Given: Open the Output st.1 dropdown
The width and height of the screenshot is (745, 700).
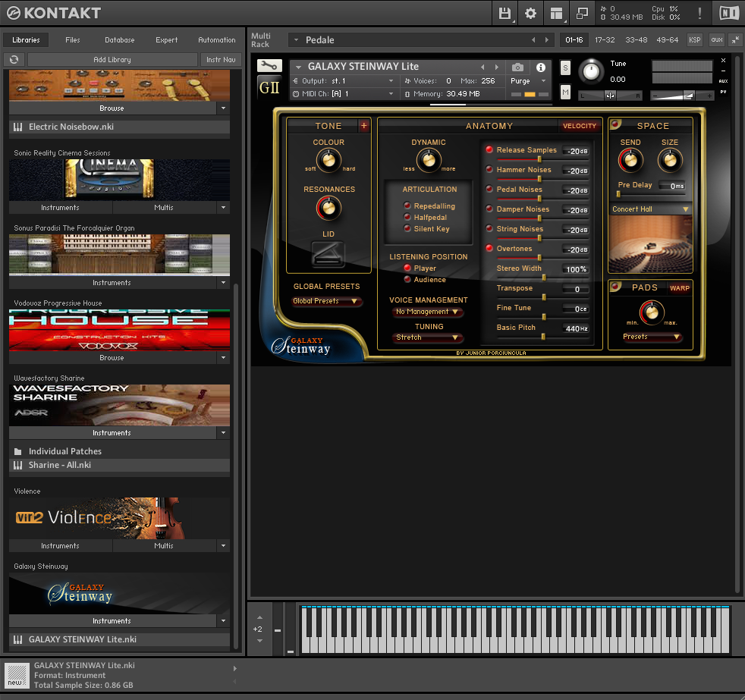Looking at the screenshot, I should [343, 81].
